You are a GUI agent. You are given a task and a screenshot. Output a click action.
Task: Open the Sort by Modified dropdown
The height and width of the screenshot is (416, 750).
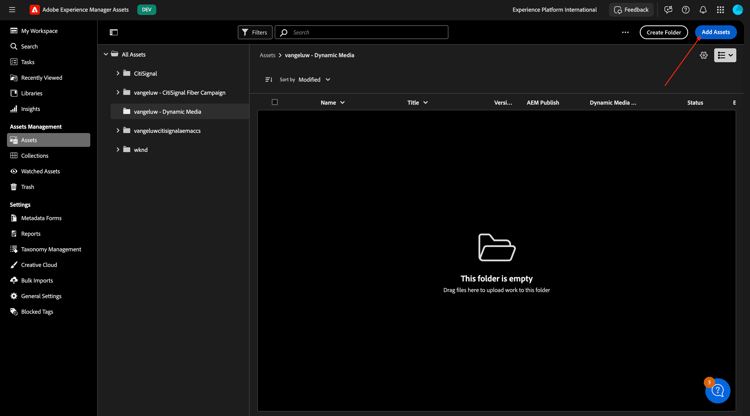(x=314, y=80)
